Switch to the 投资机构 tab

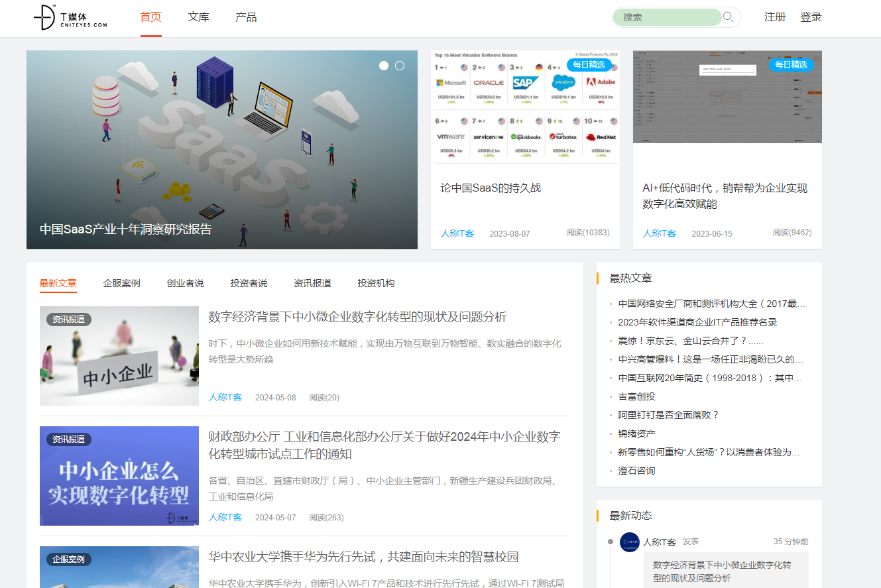click(377, 283)
